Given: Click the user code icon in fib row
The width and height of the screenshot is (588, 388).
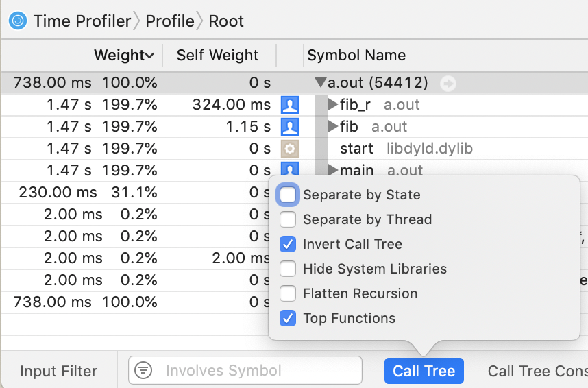Looking at the screenshot, I should (291, 127).
